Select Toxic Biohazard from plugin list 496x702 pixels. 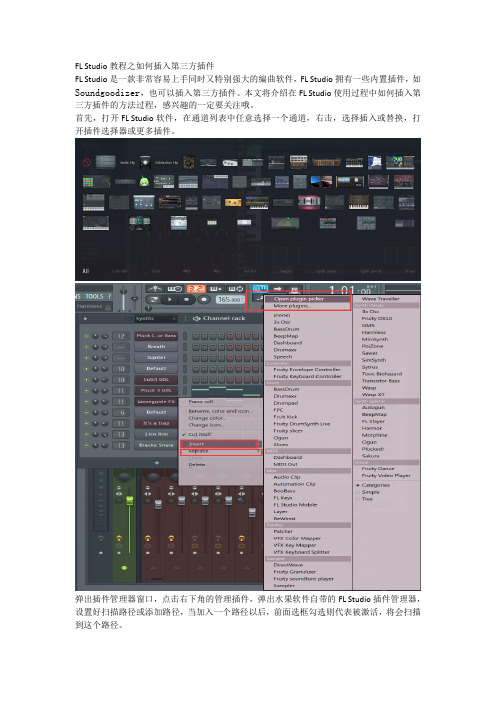click(x=382, y=374)
